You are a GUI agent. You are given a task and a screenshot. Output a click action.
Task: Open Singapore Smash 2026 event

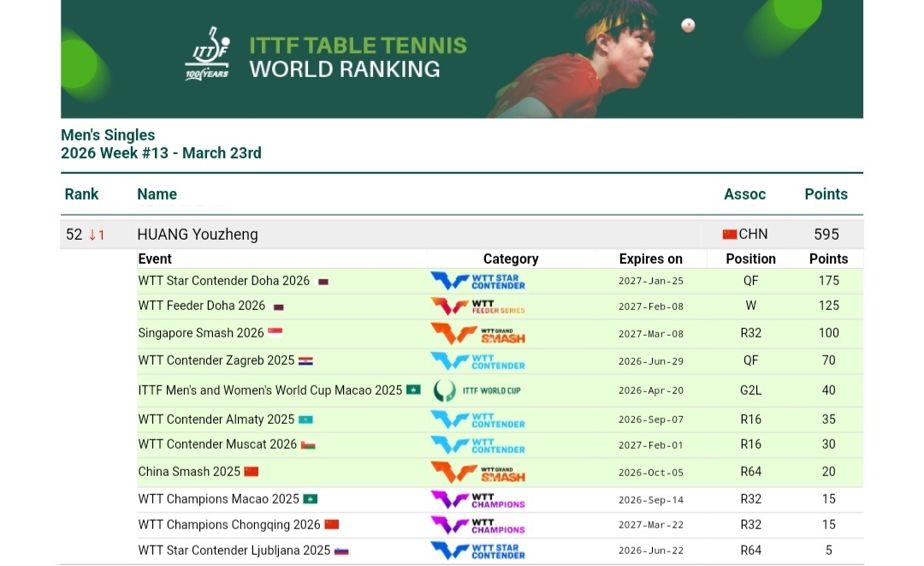pos(201,333)
